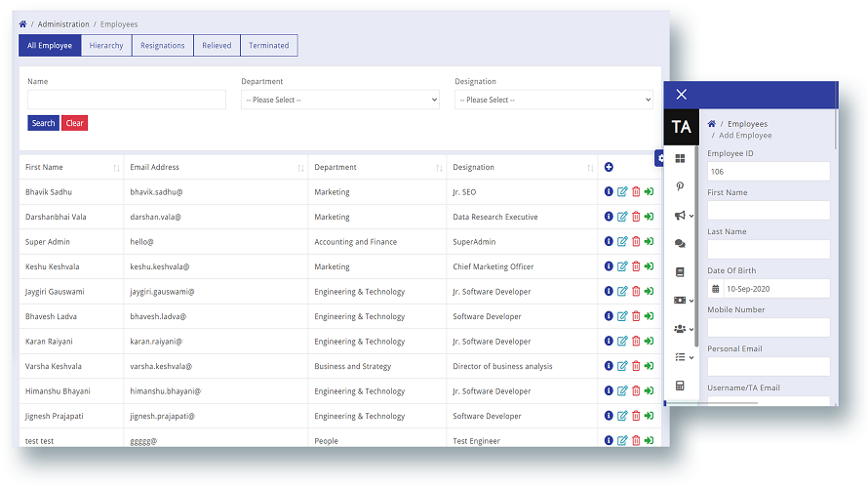Log in as Bhavik Sadhu via green arrow
Screen dimensions: 868x488
click(x=649, y=191)
